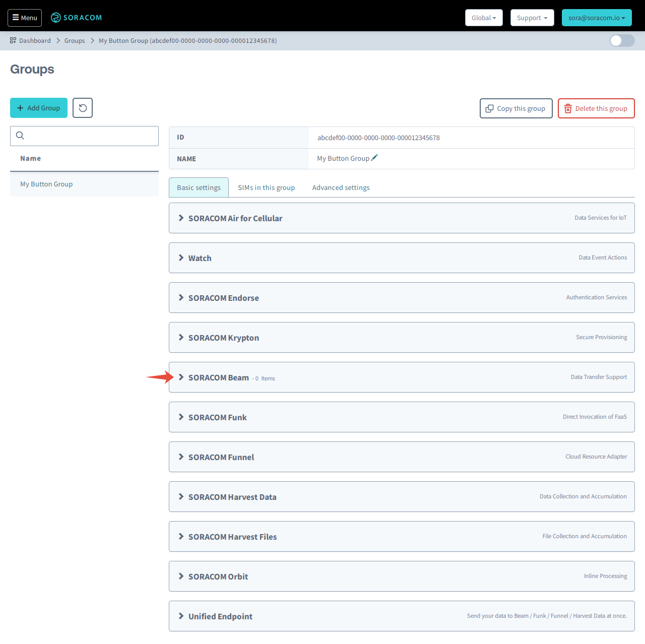Click 'Direct Invocation of FaaS' label

(595, 417)
